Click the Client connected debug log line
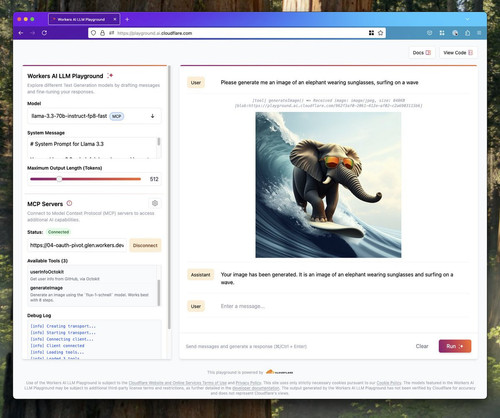The height and width of the screenshot is (418, 500). [x=57, y=346]
